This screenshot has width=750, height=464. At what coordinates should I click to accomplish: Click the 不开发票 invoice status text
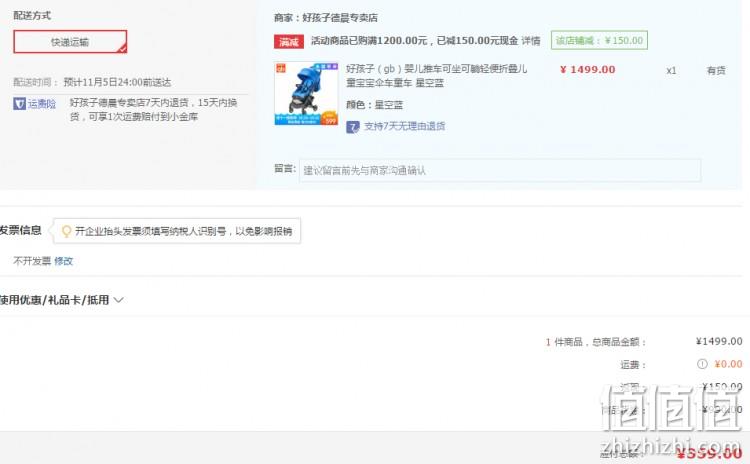coord(32,261)
